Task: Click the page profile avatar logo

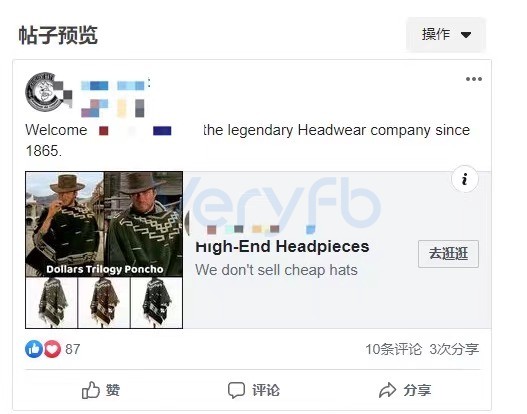Action: [44, 91]
